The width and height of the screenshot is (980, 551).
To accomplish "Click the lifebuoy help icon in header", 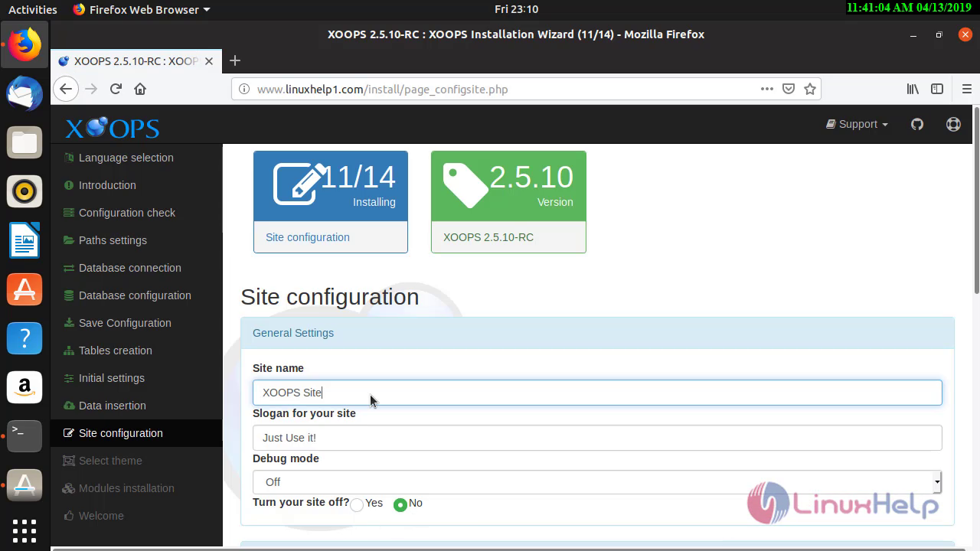I will (x=953, y=124).
